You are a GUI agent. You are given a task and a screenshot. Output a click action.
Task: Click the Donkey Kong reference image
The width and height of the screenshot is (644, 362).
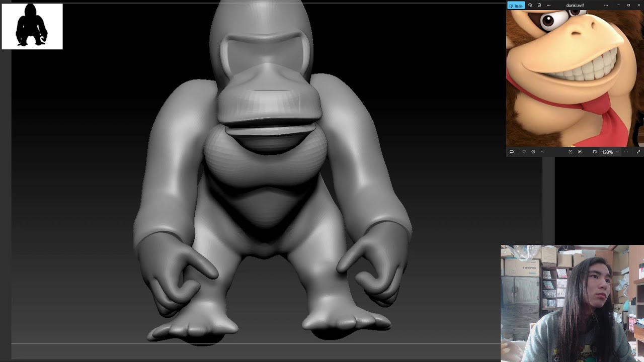tap(575, 78)
